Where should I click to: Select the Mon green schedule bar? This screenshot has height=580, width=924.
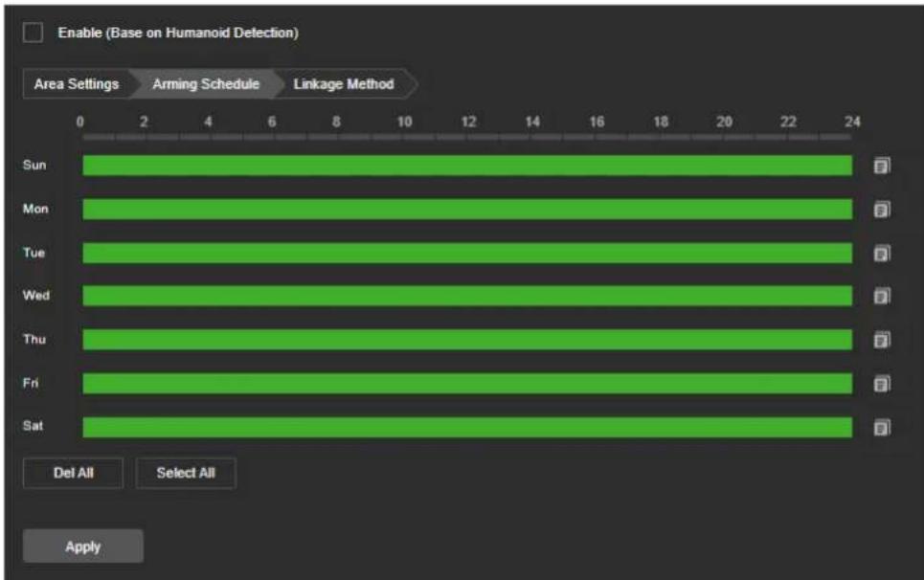coord(467,209)
